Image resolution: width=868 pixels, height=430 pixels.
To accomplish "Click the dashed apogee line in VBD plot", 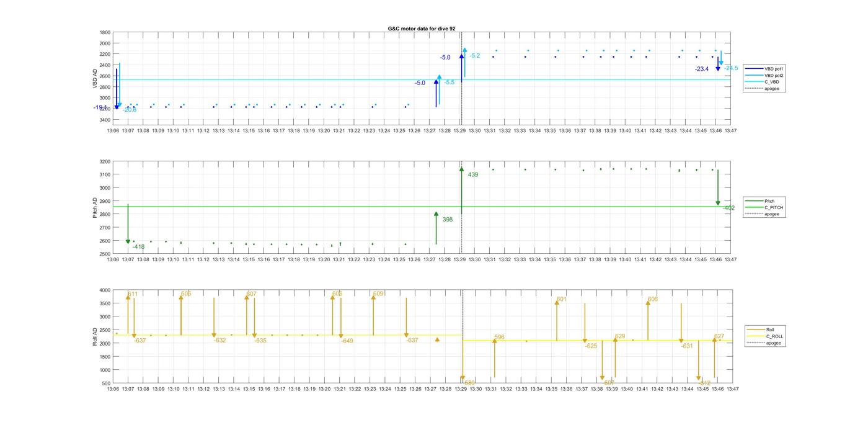I will pyautogui.click(x=462, y=78).
